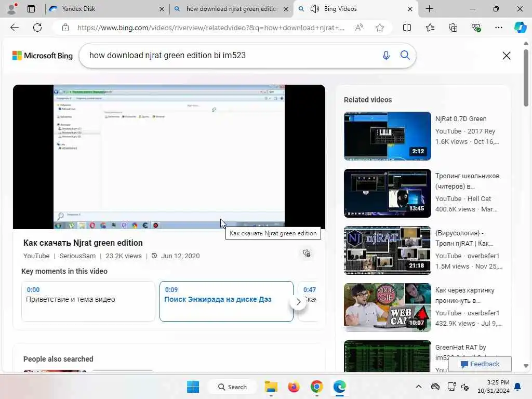Open a new browser tab

429,9
